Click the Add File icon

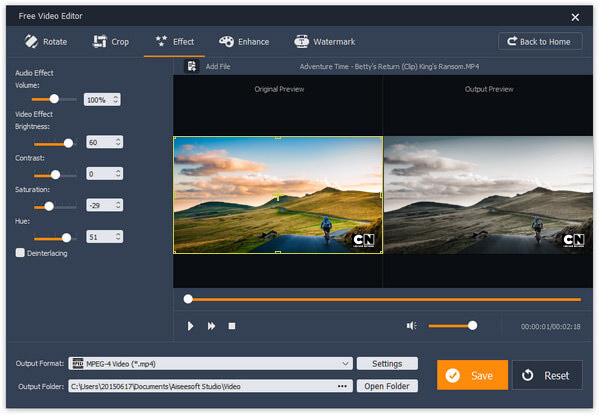coord(192,66)
